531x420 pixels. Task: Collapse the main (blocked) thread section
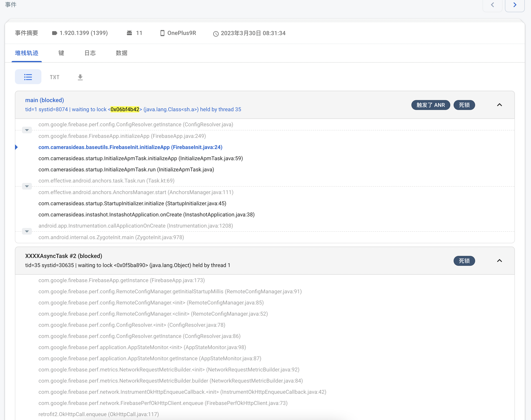[x=500, y=105]
